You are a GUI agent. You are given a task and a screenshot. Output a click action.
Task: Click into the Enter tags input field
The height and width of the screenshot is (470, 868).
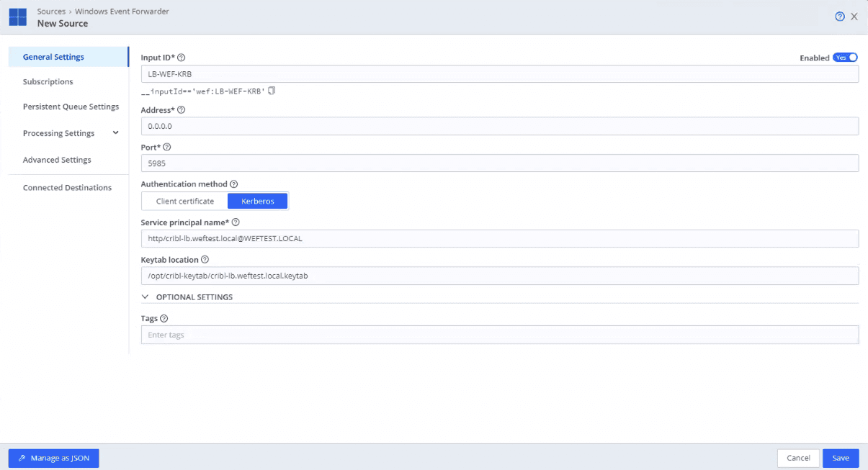pyautogui.click(x=499, y=335)
